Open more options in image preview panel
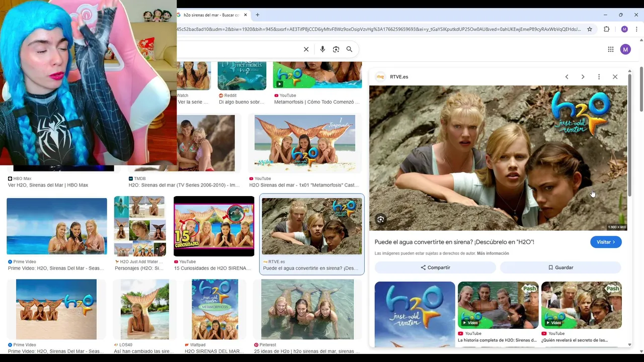 tap(599, 77)
